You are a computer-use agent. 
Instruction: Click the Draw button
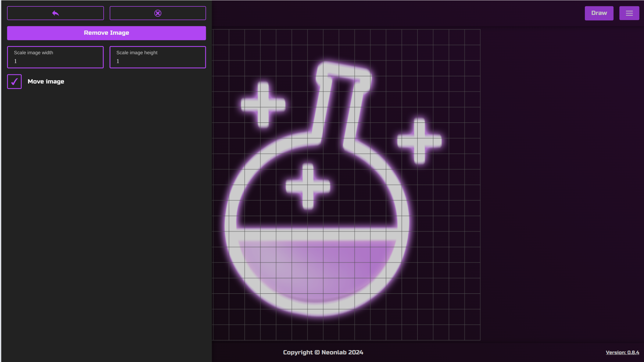[599, 13]
